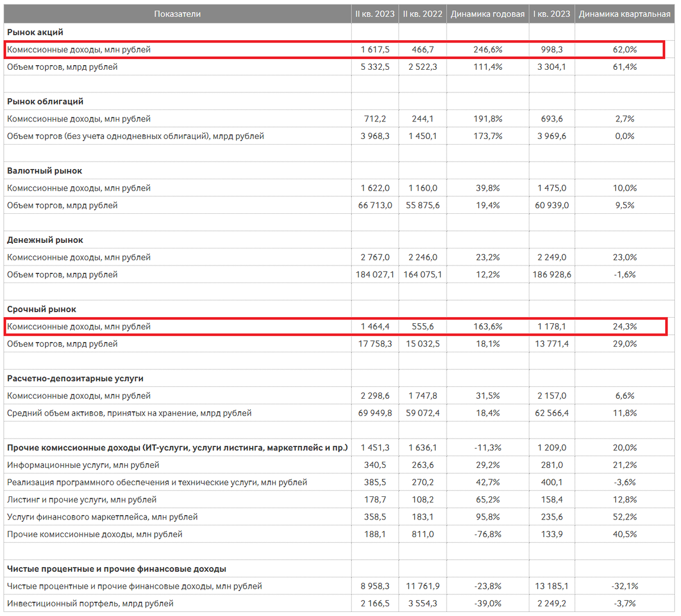Screen dimensions: 681x616
Task: Click the 3 968,3 bond volume cell
Action: click(375, 136)
